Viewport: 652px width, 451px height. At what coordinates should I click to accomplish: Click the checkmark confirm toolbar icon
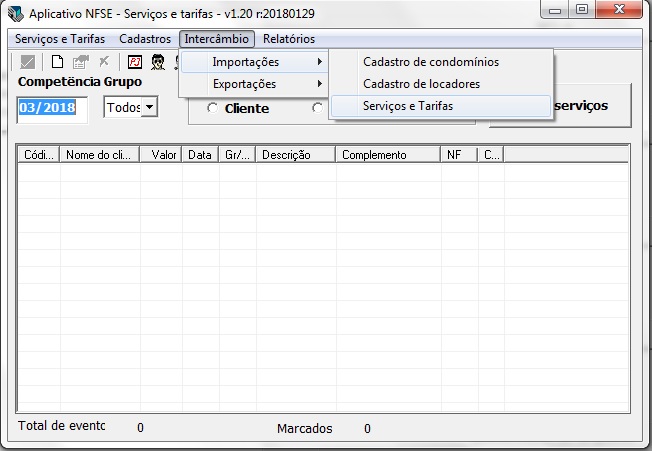[28, 61]
